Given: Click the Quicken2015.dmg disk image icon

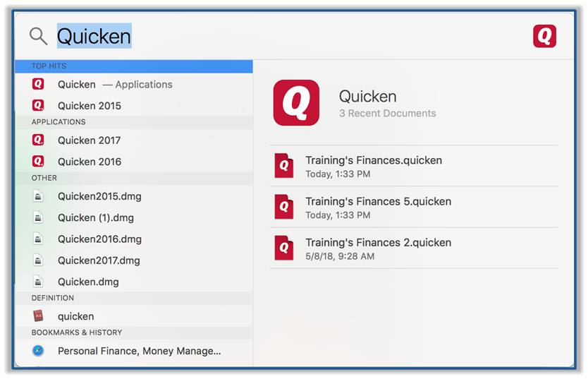Looking at the screenshot, I should point(39,196).
